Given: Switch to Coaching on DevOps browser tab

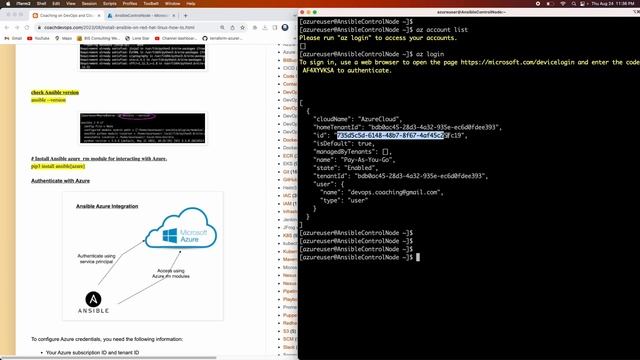Looking at the screenshot, I should pyautogui.click(x=66, y=16).
